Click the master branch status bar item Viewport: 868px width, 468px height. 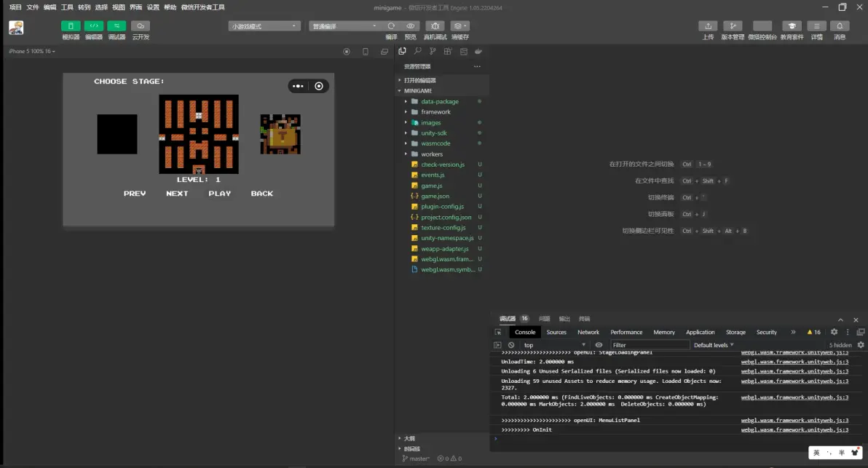pos(416,459)
